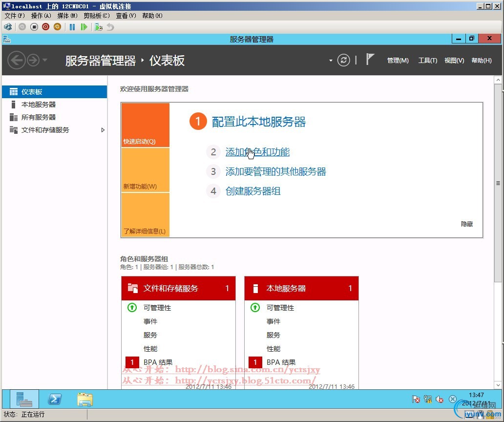The width and height of the screenshot is (504, 422).
Task: Open the 管理(M) menu
Action: (x=398, y=61)
